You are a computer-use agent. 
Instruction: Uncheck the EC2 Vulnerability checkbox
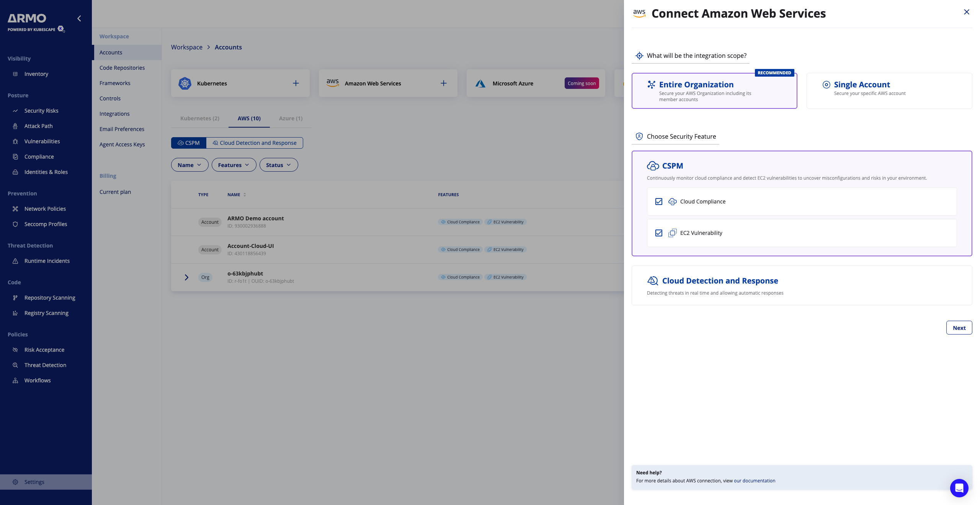click(x=658, y=233)
